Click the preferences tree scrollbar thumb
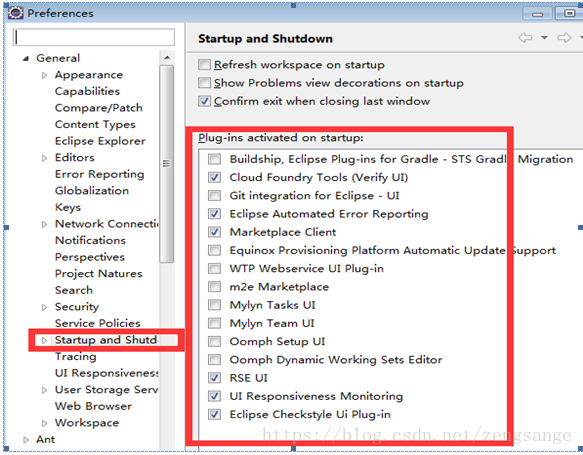The height and width of the screenshot is (455, 583). click(x=167, y=164)
